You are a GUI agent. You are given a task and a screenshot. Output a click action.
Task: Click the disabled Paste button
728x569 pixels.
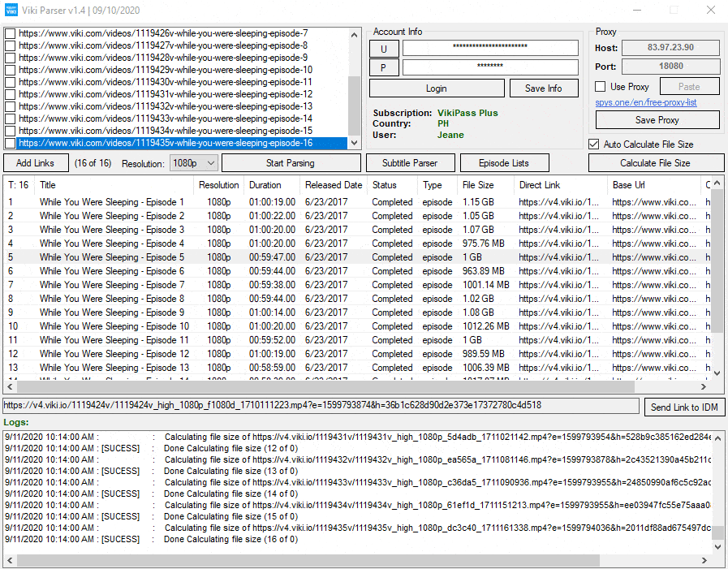689,86
